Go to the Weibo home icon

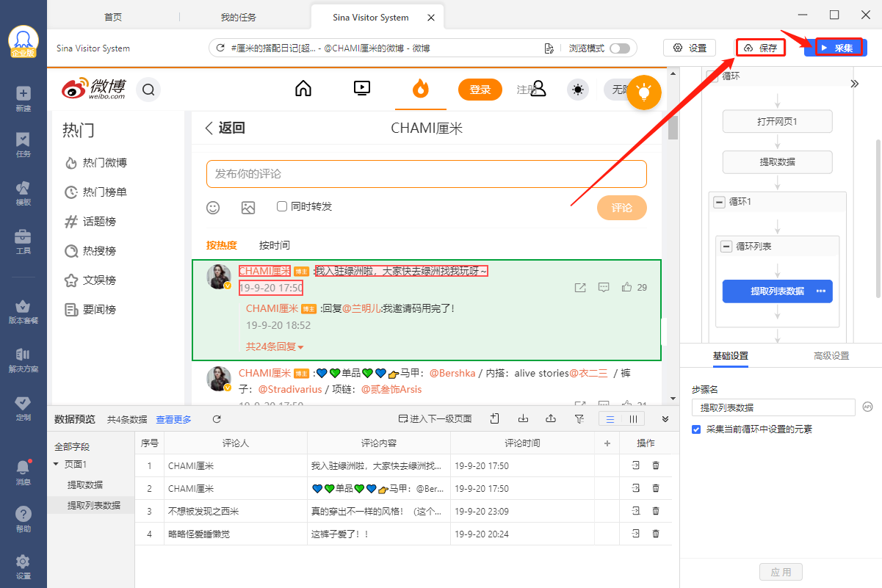click(x=303, y=89)
